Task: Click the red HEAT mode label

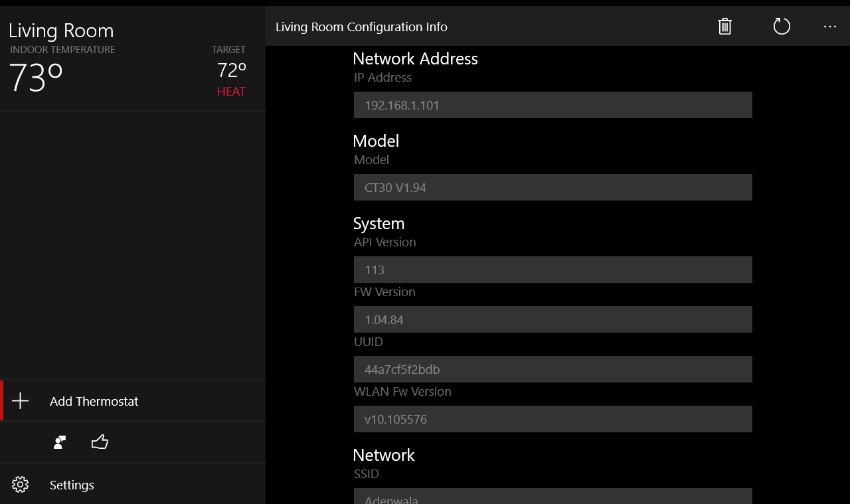Action: coord(231,92)
